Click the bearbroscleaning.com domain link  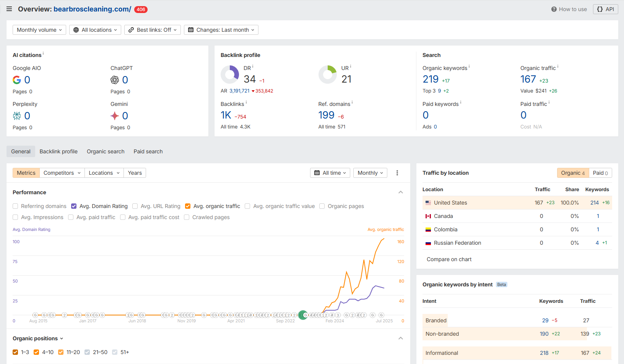[x=92, y=9]
